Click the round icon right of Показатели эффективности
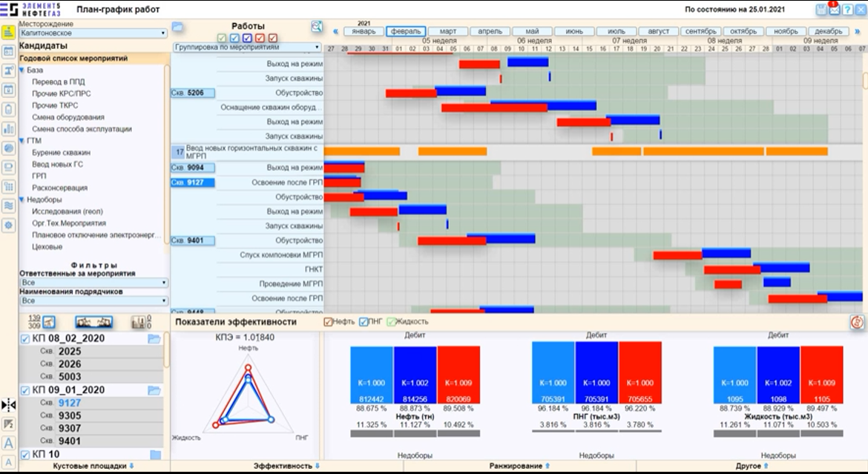868x474 pixels. pyautogui.click(x=857, y=322)
